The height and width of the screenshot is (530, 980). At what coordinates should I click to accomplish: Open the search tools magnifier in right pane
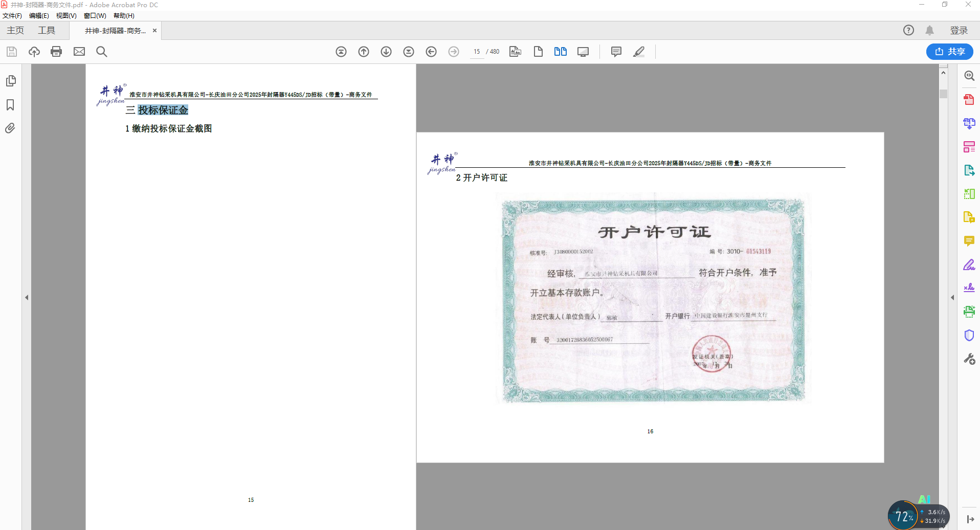[x=969, y=76]
